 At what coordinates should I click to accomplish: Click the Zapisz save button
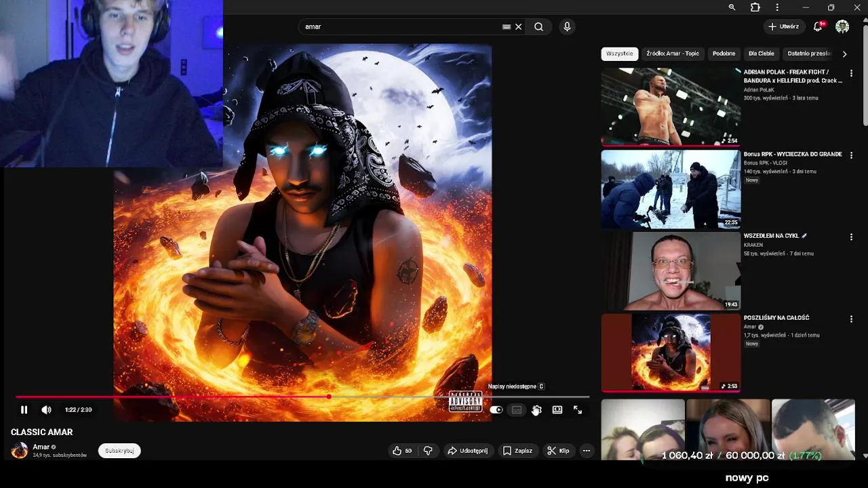pyautogui.click(x=517, y=451)
